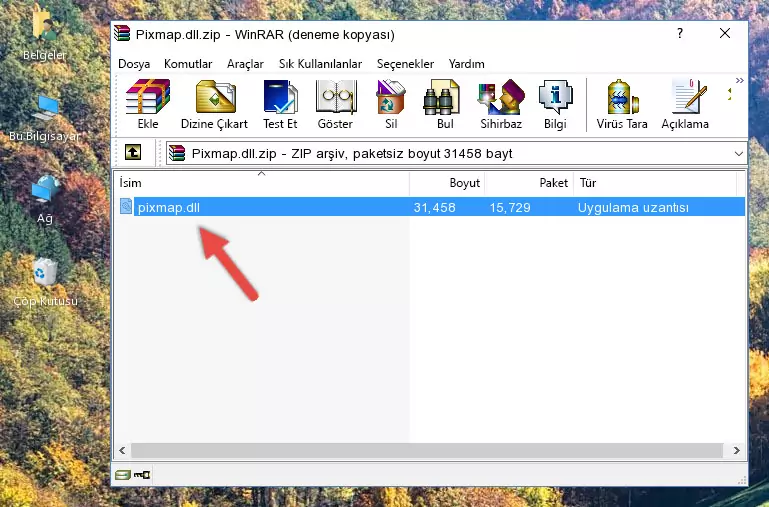Click the title bar help question mark
Image resolution: width=769 pixels, height=507 pixels.
680,33
